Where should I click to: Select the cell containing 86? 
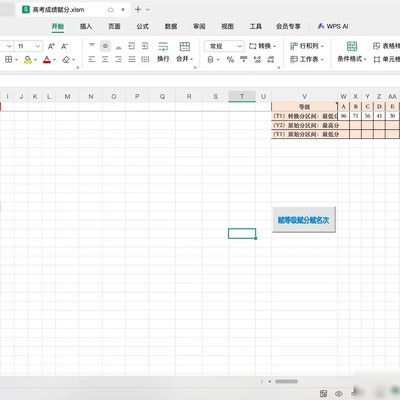pyautogui.click(x=343, y=116)
